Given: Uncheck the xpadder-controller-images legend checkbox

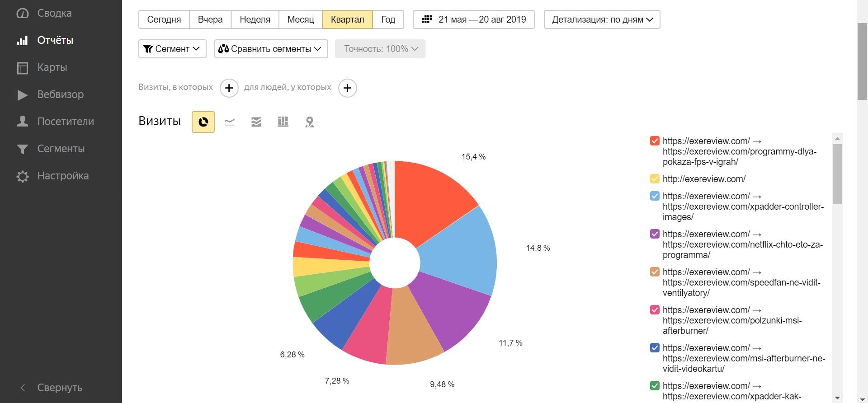Looking at the screenshot, I should [655, 196].
